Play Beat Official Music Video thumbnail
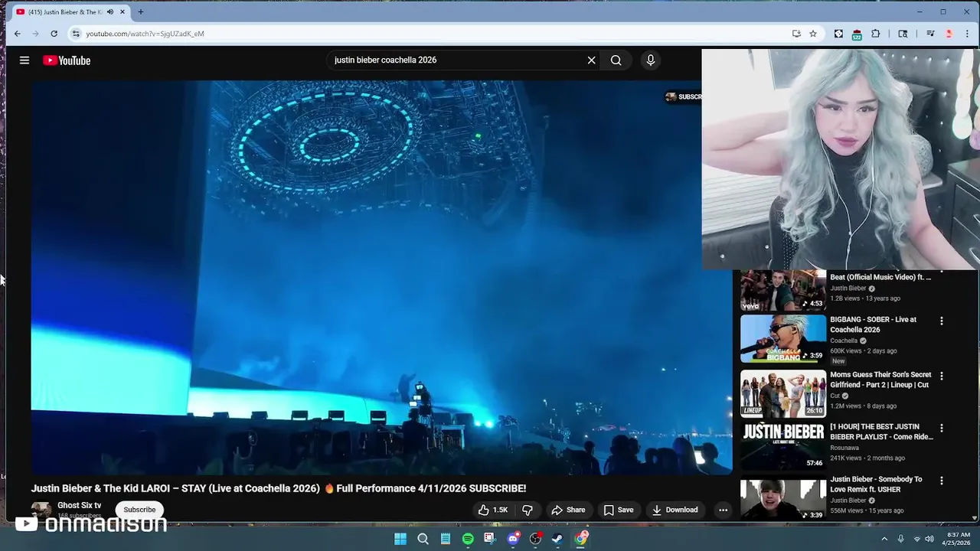Viewport: 980px width, 551px height. click(x=783, y=290)
